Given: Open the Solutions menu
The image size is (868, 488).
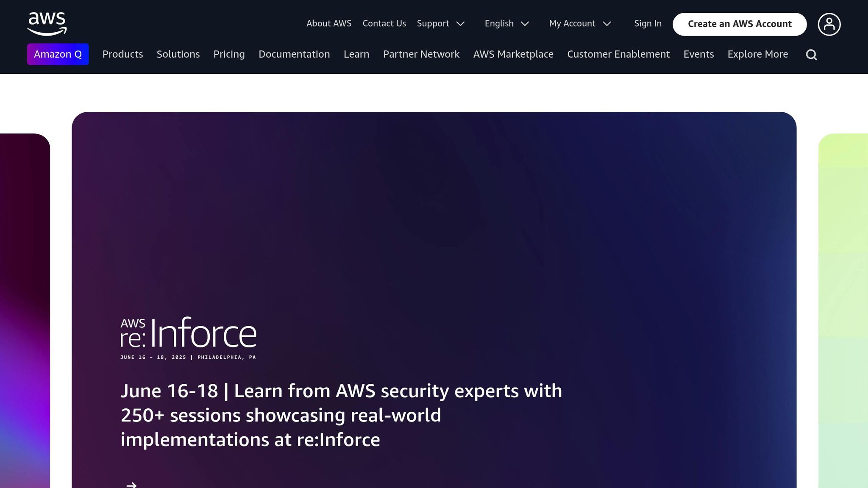Looking at the screenshot, I should [178, 54].
